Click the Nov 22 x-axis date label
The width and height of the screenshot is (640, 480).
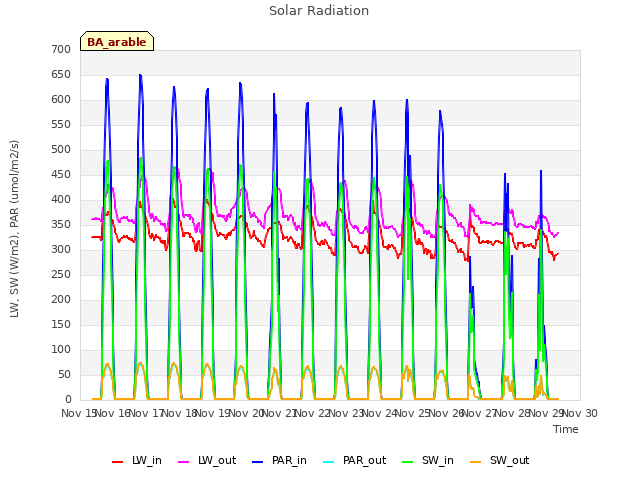point(313,414)
